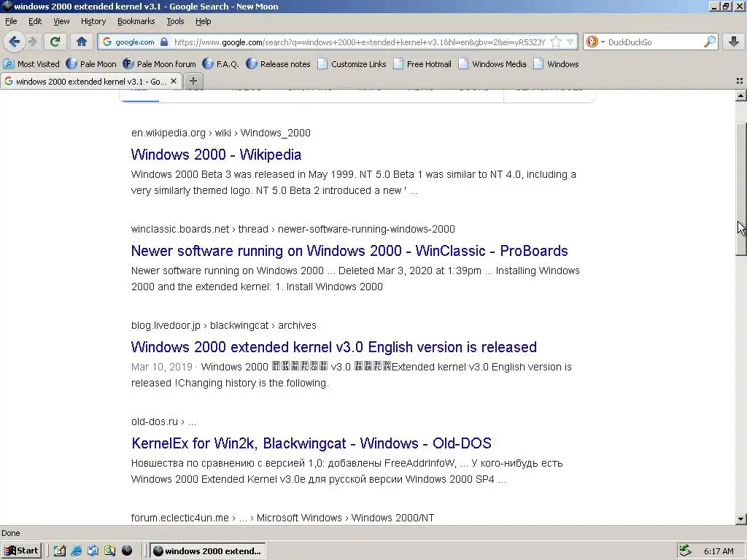This screenshot has height=560, width=747.
Task: Open the DuckDuckGo search engine selector
Action: 594,42
